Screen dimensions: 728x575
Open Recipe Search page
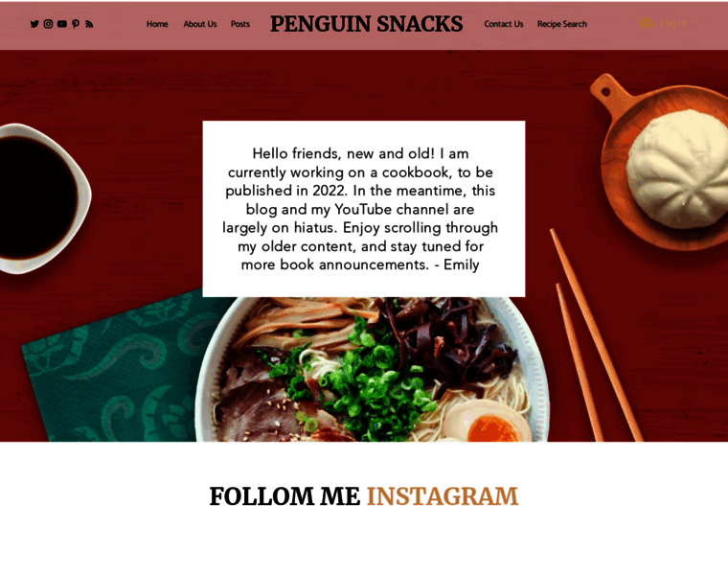(561, 24)
